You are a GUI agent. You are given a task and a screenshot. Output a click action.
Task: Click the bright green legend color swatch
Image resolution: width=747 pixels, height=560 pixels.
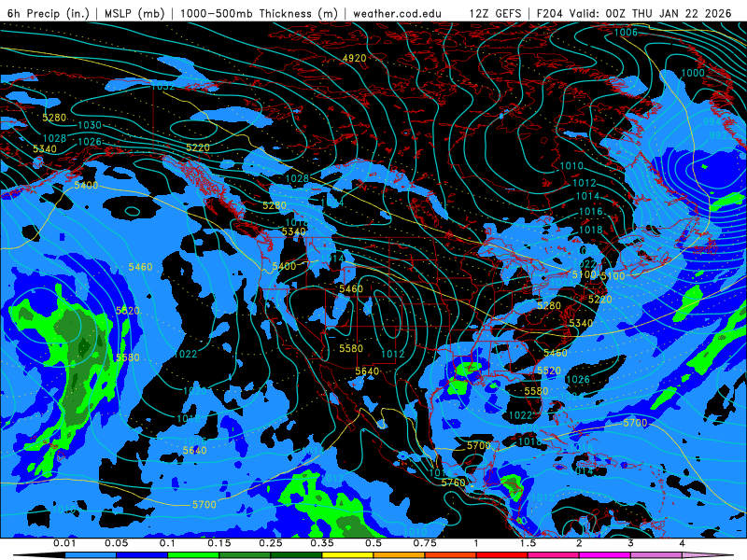193,555
